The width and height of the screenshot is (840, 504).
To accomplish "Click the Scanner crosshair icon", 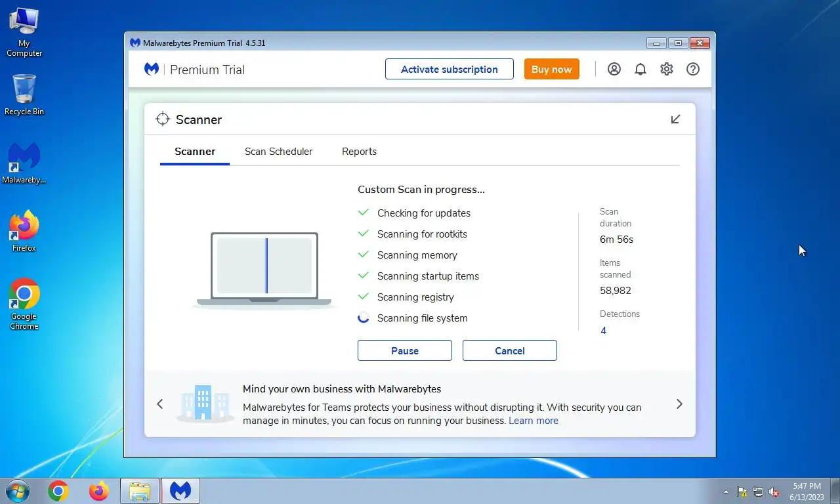I will 163,119.
